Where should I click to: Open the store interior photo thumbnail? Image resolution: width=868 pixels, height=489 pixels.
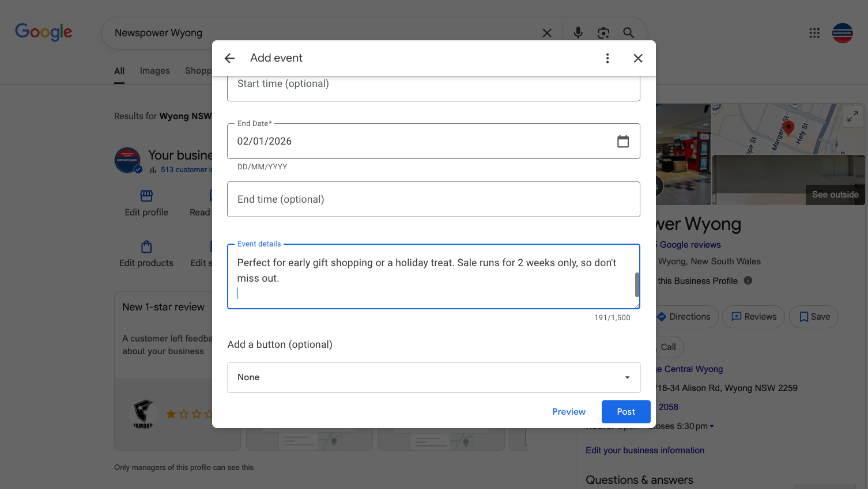pos(684,154)
